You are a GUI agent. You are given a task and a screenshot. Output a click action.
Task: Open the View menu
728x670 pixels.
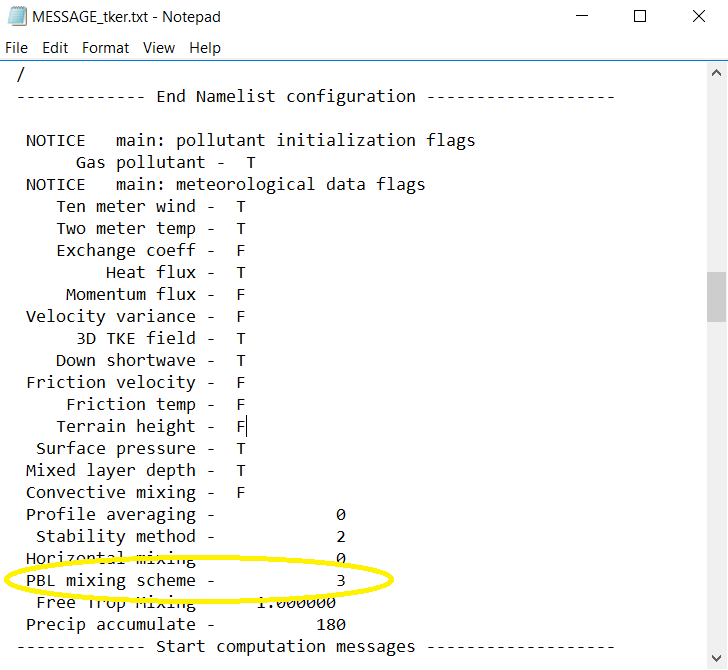(x=158, y=48)
